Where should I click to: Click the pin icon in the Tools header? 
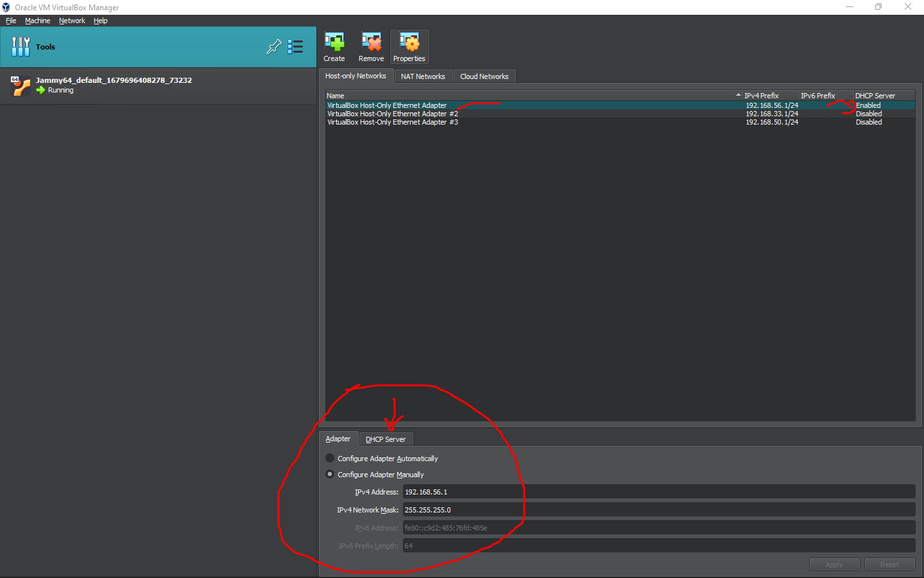[274, 46]
